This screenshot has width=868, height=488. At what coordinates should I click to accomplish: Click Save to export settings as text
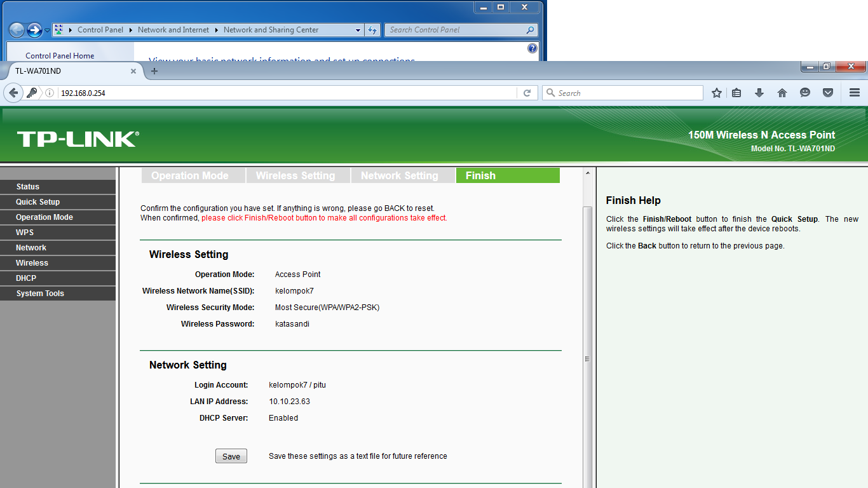point(231,456)
